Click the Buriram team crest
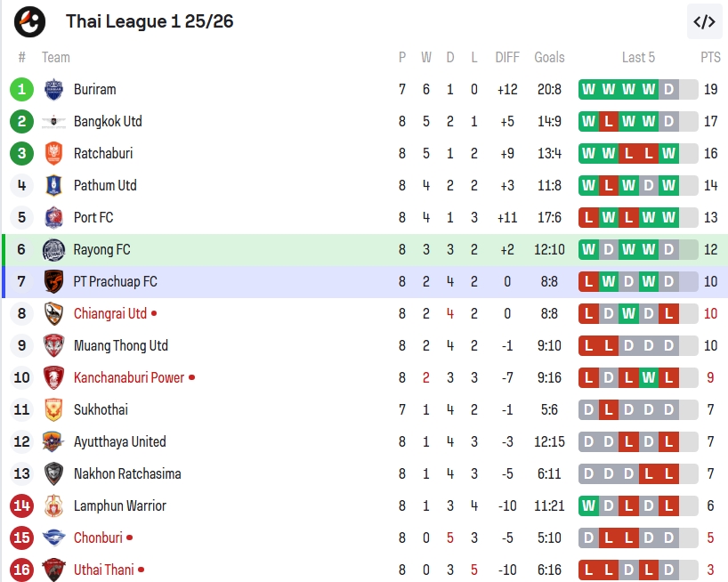 click(53, 89)
